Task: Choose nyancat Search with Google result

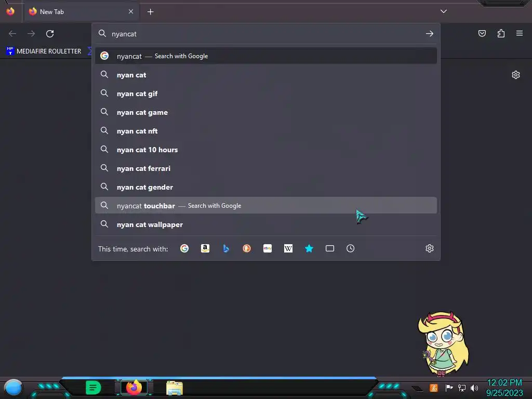Action: (266, 56)
